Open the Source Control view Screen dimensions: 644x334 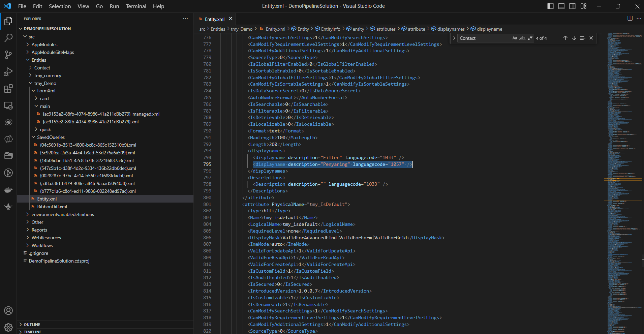click(x=8, y=55)
